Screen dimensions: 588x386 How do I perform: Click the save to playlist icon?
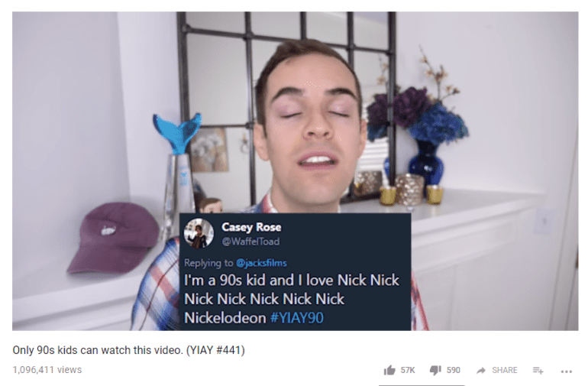[538, 371]
